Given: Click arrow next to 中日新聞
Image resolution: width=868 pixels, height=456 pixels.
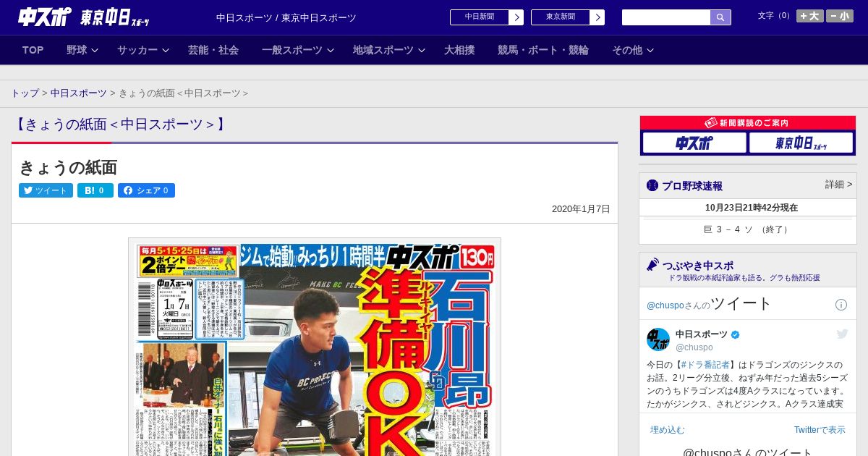Looking at the screenshot, I should point(516,17).
